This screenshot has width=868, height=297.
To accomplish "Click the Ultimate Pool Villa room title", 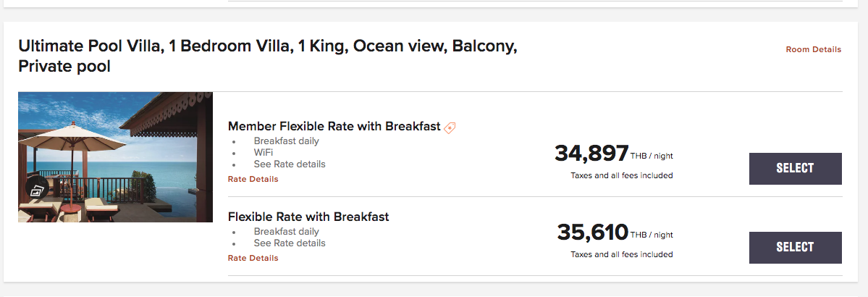I will point(267,57).
